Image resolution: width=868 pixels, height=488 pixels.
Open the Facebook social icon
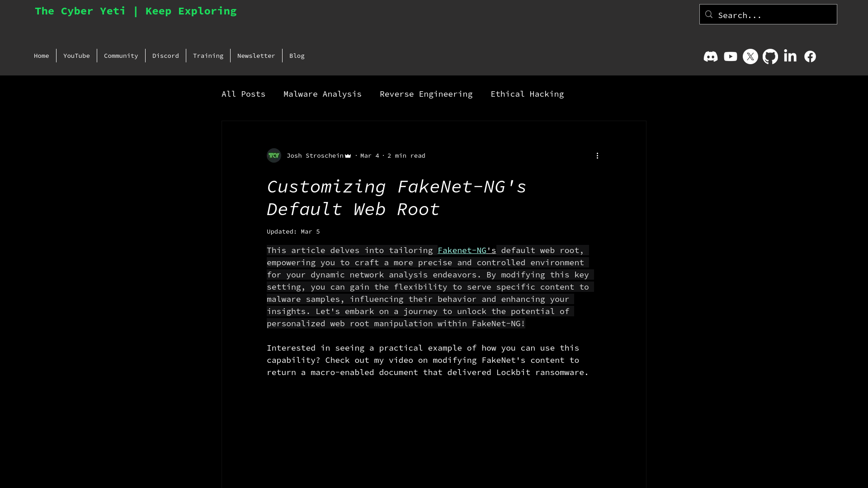810,56
